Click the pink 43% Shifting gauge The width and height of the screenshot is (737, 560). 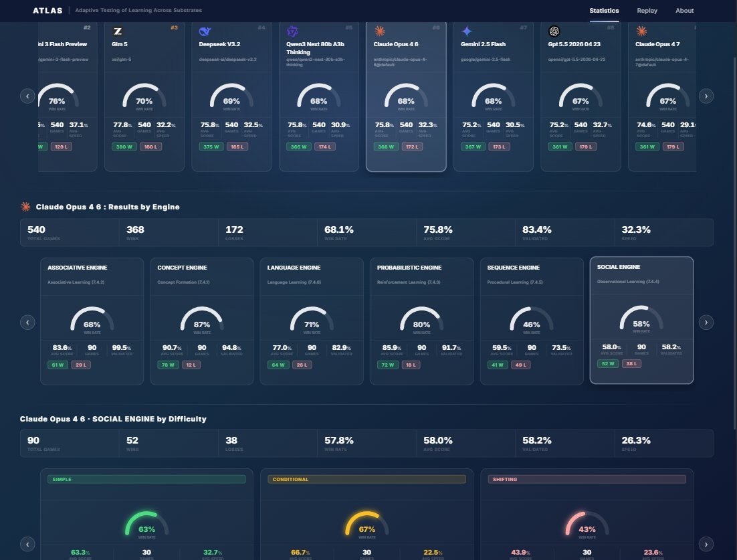click(587, 525)
